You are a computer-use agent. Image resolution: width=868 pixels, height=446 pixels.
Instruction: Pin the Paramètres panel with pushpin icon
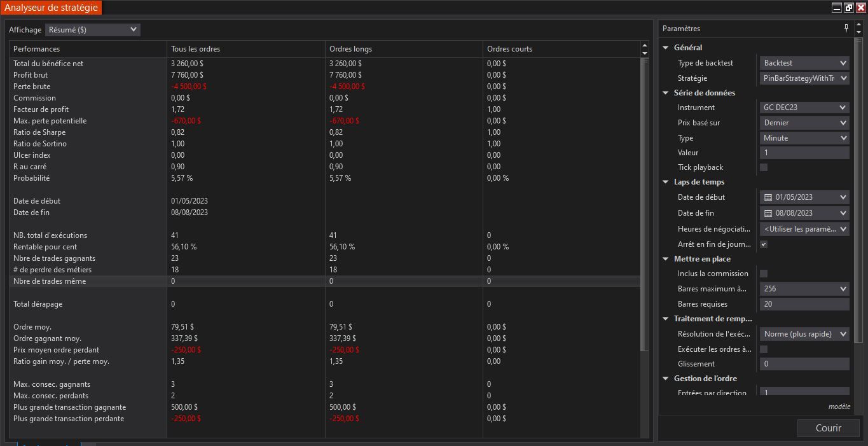[846, 29]
